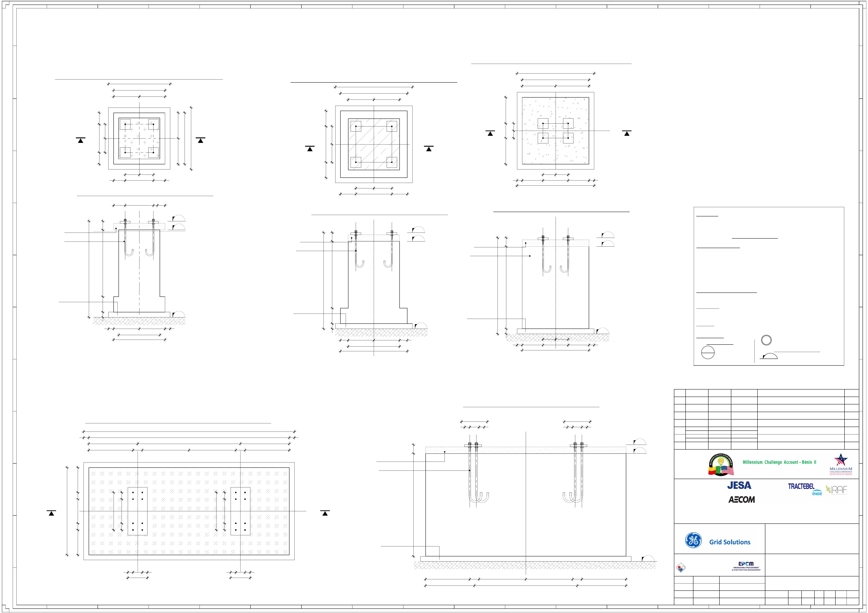Click the red and blue diamond logo
Screen dimensions: 868x613
click(x=681, y=568)
